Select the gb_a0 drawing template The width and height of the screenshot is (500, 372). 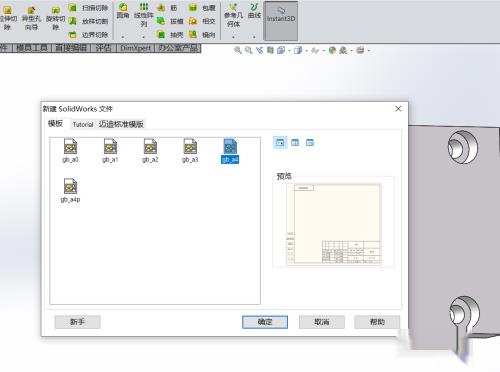[70, 150]
